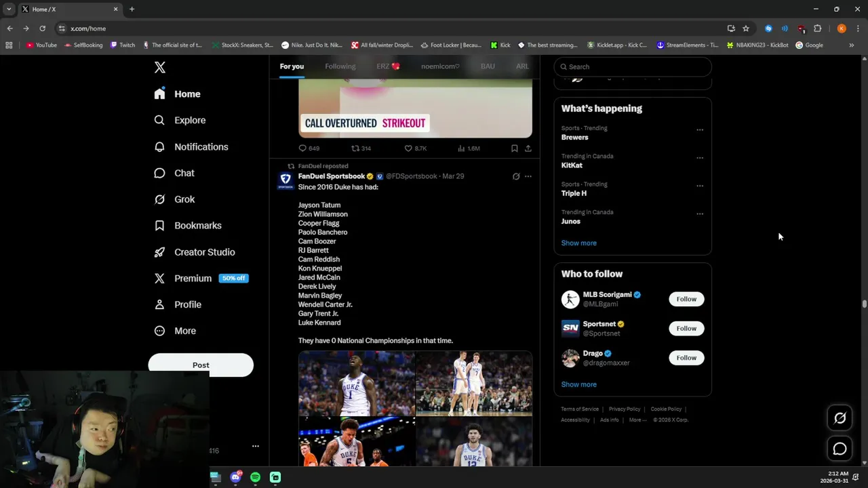Follow Sportsnet

coord(686,328)
